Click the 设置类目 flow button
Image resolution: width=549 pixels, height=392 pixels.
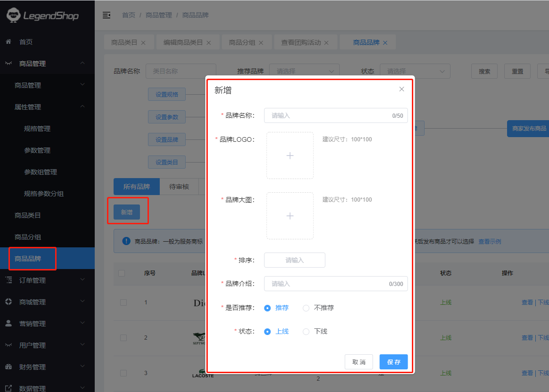point(167,163)
